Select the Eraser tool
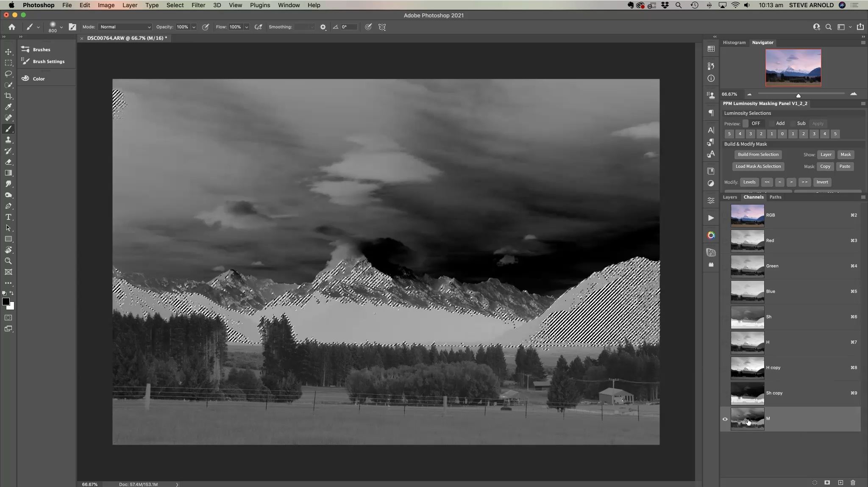This screenshot has width=868, height=487. 8,162
